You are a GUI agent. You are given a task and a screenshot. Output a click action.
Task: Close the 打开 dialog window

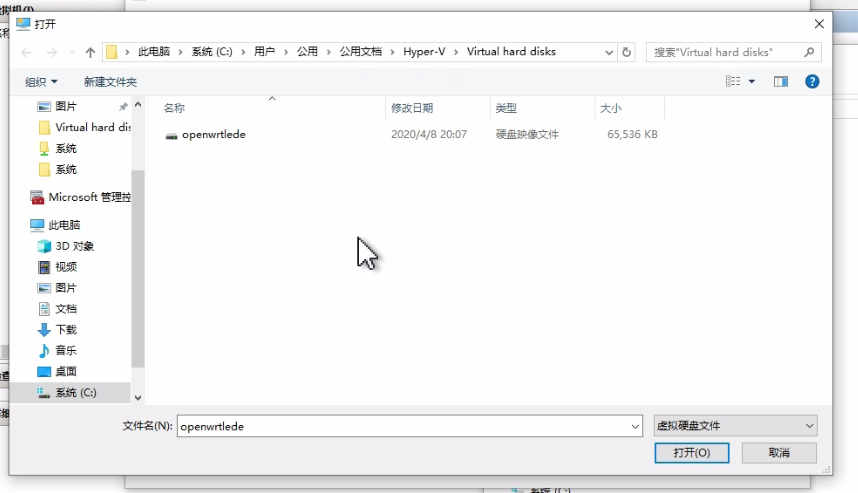tap(819, 24)
